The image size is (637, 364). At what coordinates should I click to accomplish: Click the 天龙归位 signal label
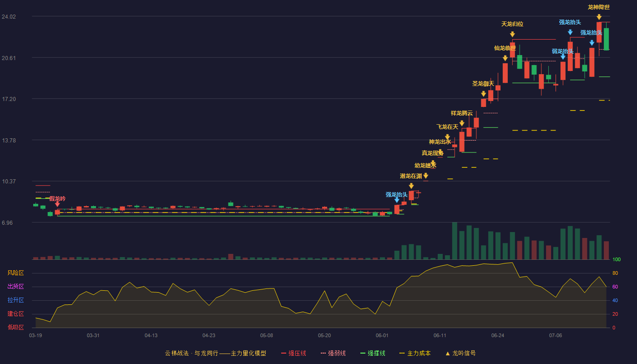pyautogui.click(x=512, y=24)
